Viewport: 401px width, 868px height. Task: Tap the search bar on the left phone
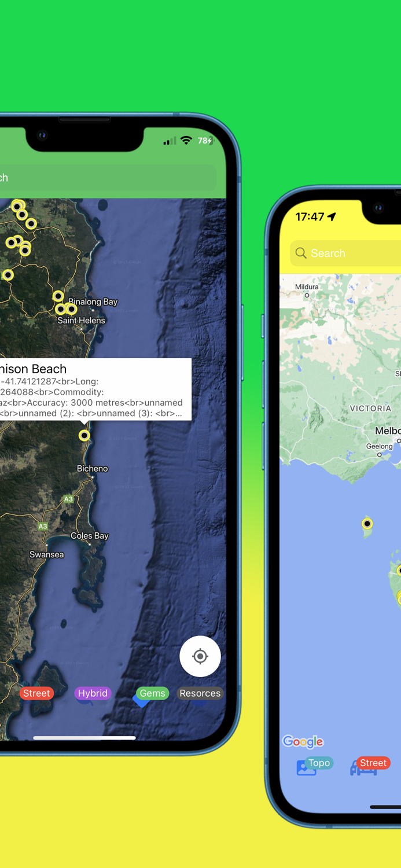click(x=108, y=178)
